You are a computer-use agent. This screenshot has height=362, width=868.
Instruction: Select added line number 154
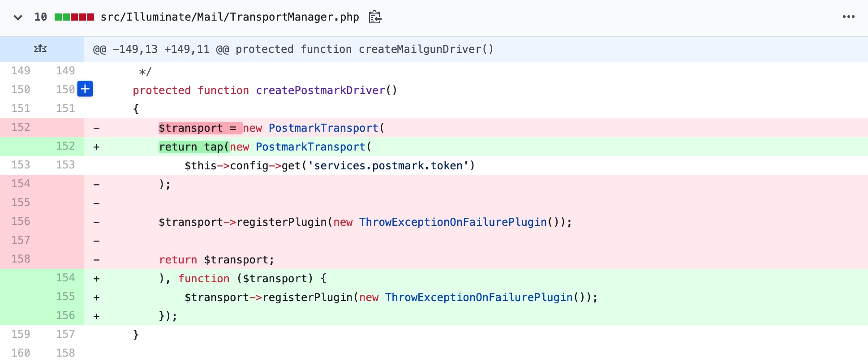coord(65,278)
